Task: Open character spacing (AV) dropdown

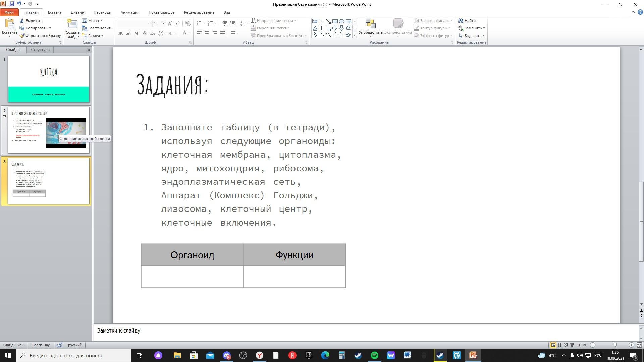Action: pyautogui.click(x=162, y=33)
